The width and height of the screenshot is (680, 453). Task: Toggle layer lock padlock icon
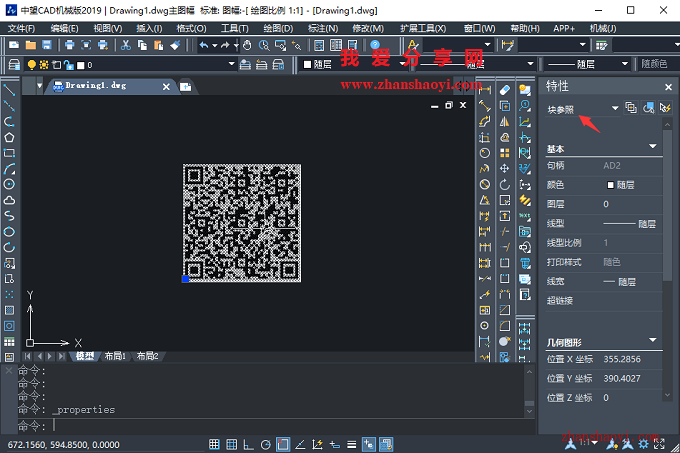tap(69, 65)
